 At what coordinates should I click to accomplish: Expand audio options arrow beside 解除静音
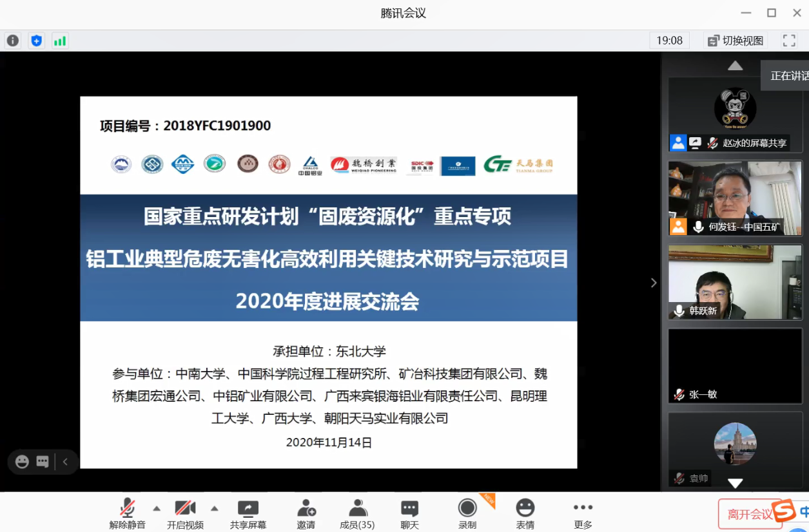click(x=157, y=508)
